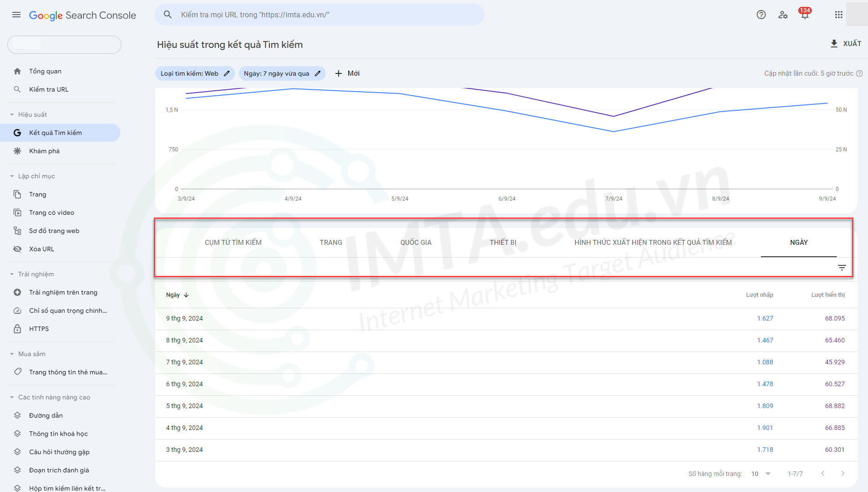
Task: Open Thông tin khoá học report
Action: 58,434
